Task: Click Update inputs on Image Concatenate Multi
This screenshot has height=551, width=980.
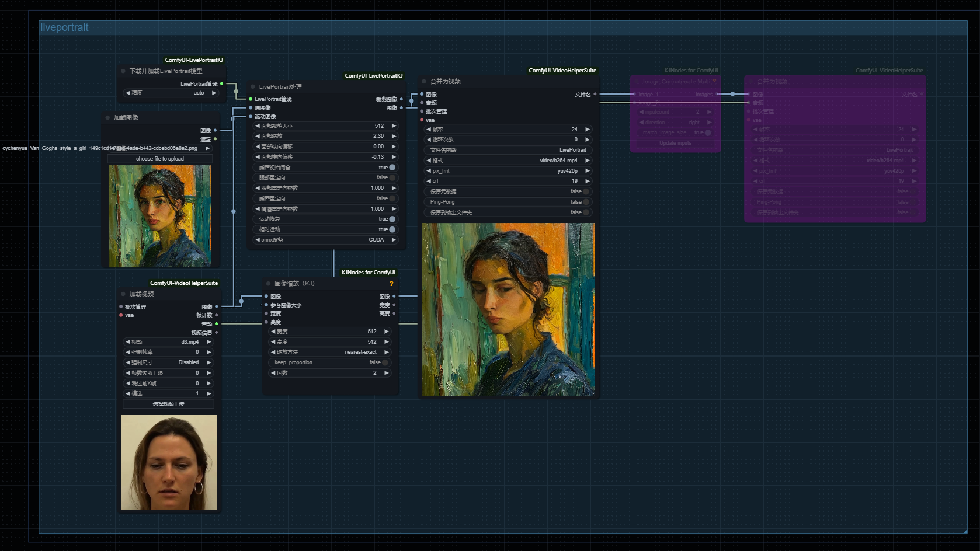Action: 675,143
